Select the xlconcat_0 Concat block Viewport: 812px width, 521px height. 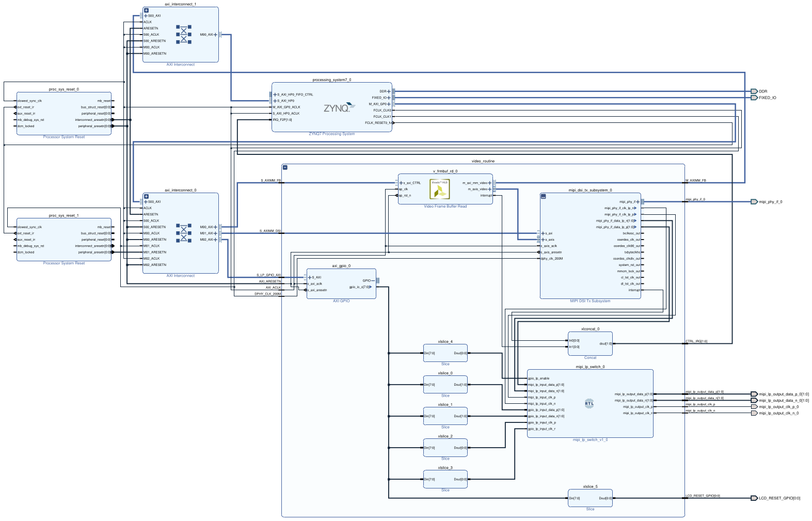(590, 343)
